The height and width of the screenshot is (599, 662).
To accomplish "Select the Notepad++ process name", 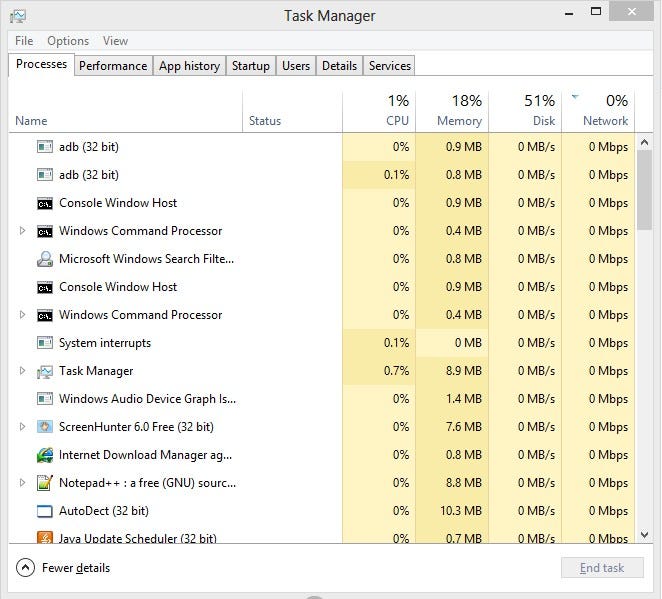I will 147,483.
